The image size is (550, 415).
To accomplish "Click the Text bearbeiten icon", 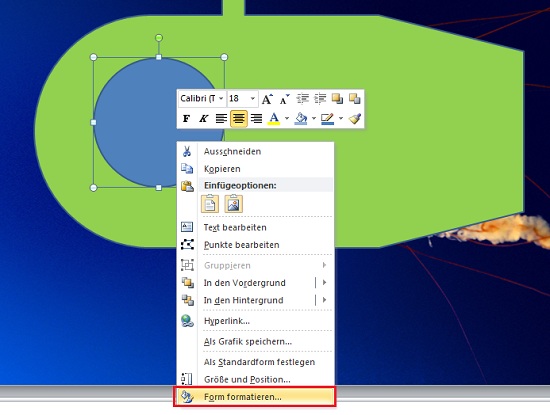I will click(187, 227).
